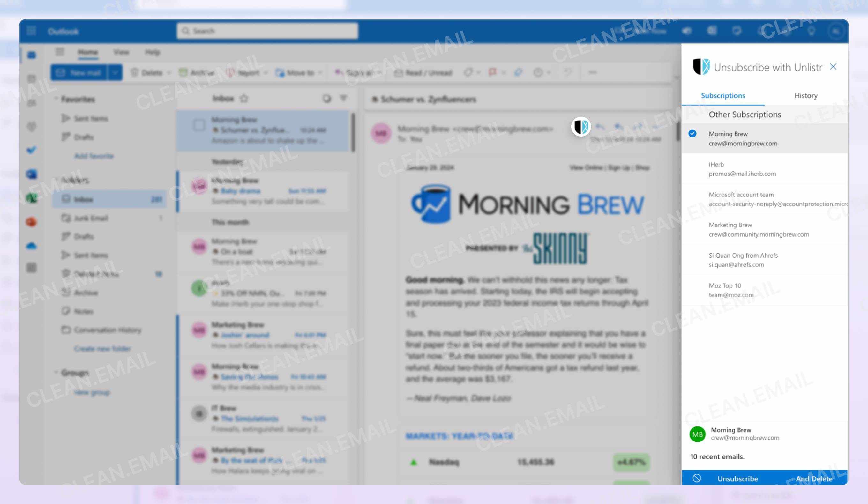Open the New mail dropdown arrow

[x=115, y=73]
